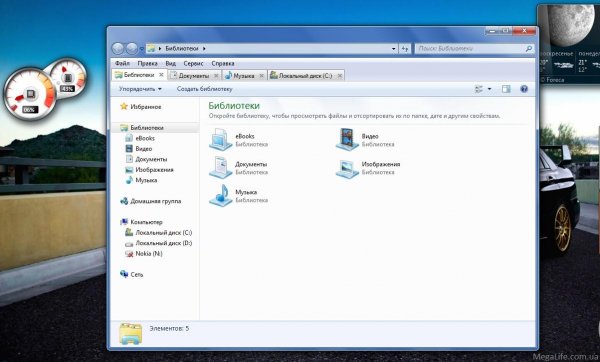Switch to the Музыка tab

[244, 75]
